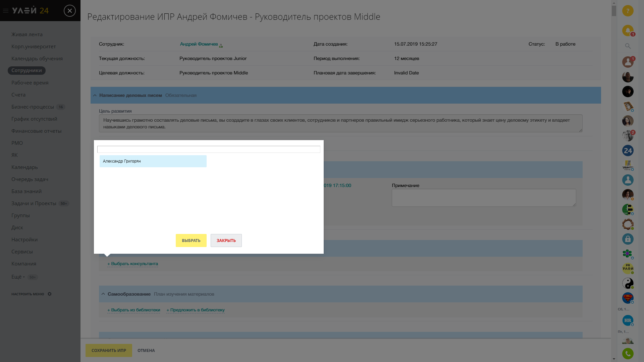Click the green phone call icon
The height and width of the screenshot is (362, 644).
click(628, 354)
